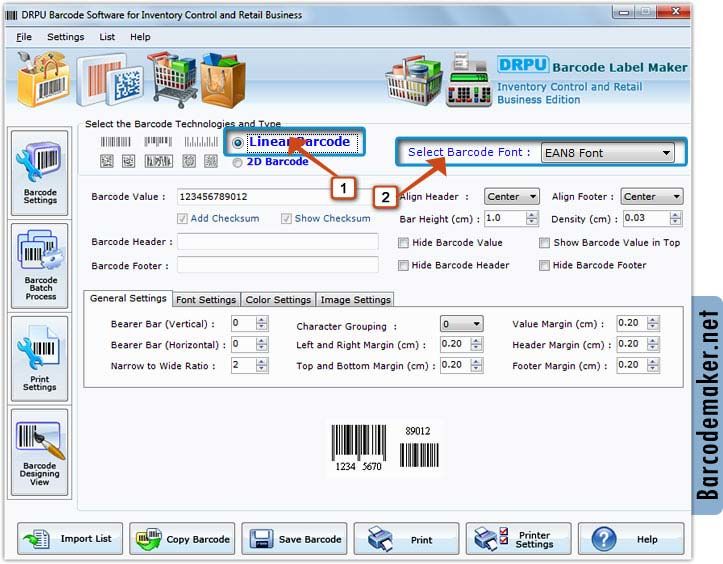Viewport: 723px width, 564px height.
Task: Click the fourth 2D barcode sample icon
Action: tap(189, 161)
